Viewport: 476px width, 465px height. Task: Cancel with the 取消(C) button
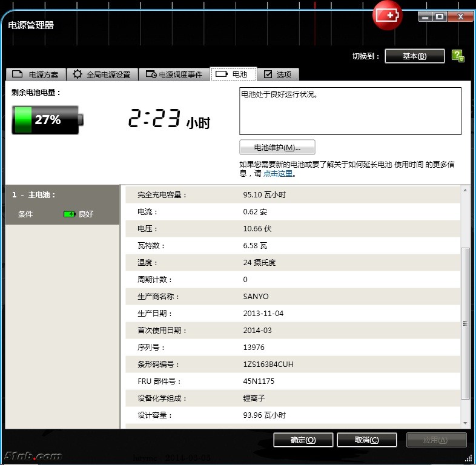(x=367, y=440)
